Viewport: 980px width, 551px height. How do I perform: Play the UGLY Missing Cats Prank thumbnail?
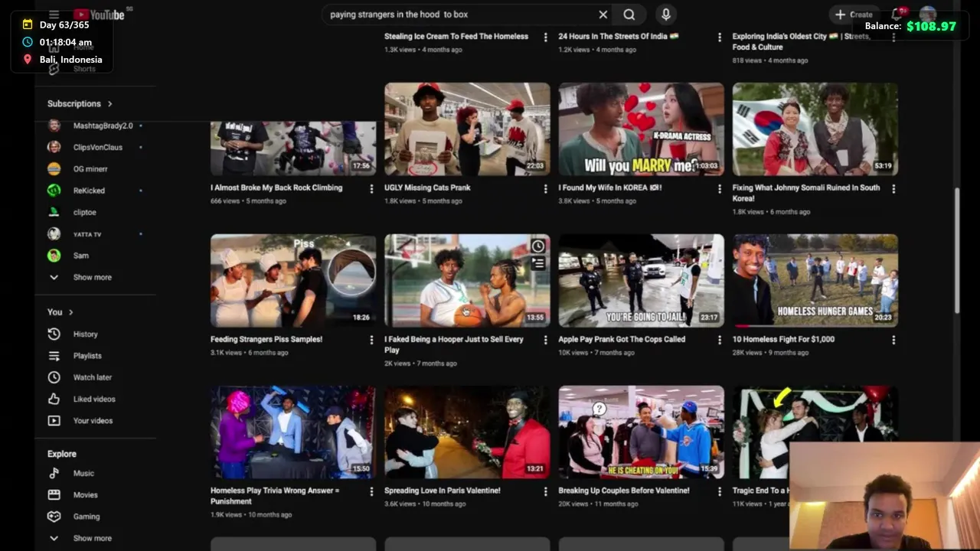pyautogui.click(x=467, y=129)
